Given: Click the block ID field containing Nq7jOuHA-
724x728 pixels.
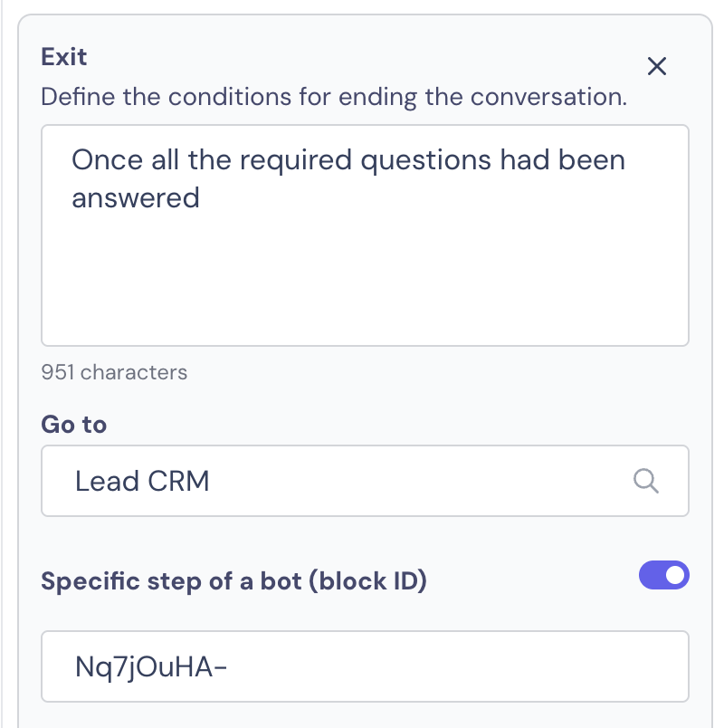Looking at the screenshot, I should [365, 666].
